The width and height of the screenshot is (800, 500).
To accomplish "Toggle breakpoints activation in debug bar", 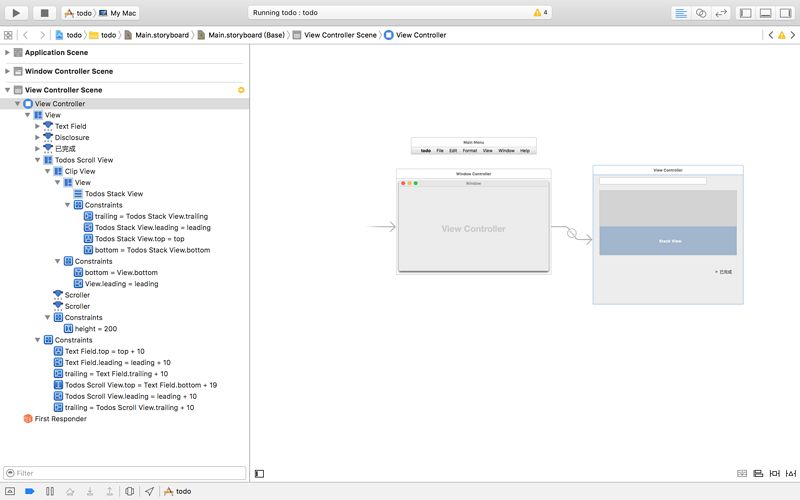I will [30, 491].
